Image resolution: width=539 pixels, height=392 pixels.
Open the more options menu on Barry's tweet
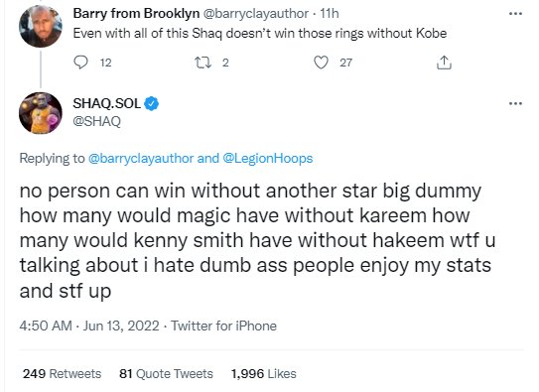[x=515, y=14]
